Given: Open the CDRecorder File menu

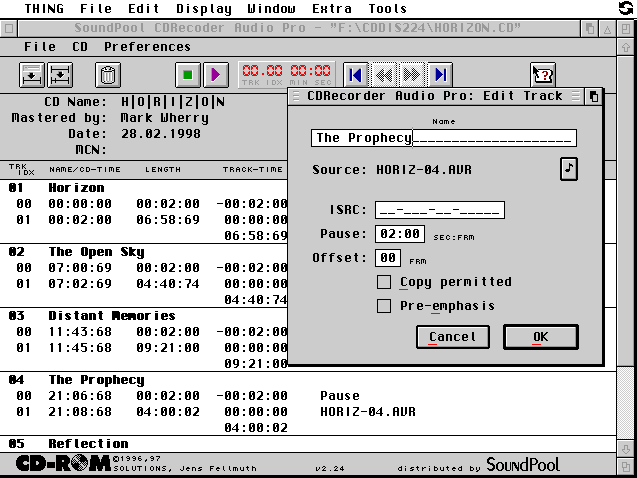Looking at the screenshot, I should coord(40,47).
